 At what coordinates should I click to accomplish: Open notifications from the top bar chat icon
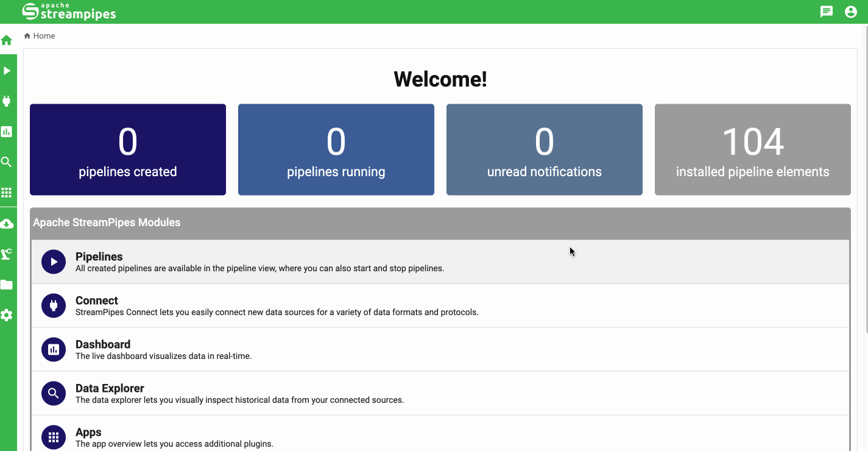tap(826, 12)
